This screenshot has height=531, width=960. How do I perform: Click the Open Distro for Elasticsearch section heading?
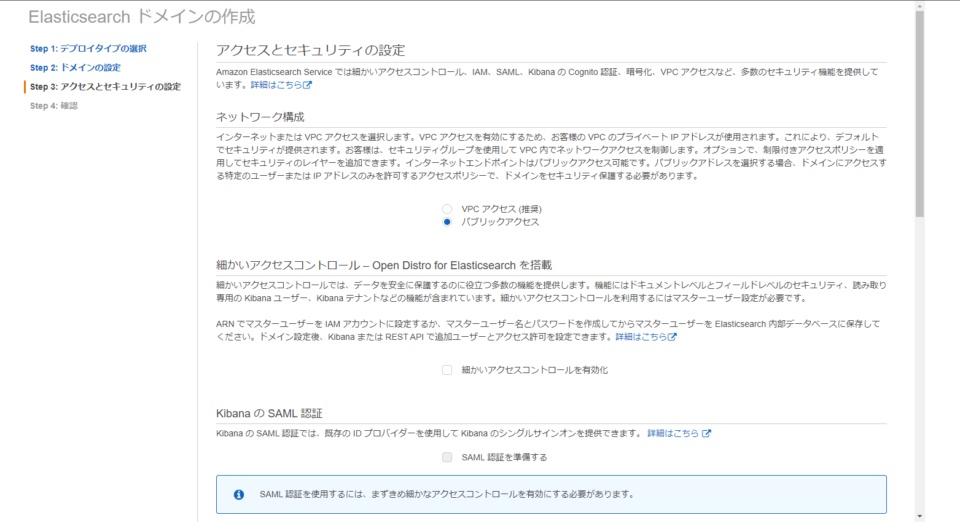[384, 265]
